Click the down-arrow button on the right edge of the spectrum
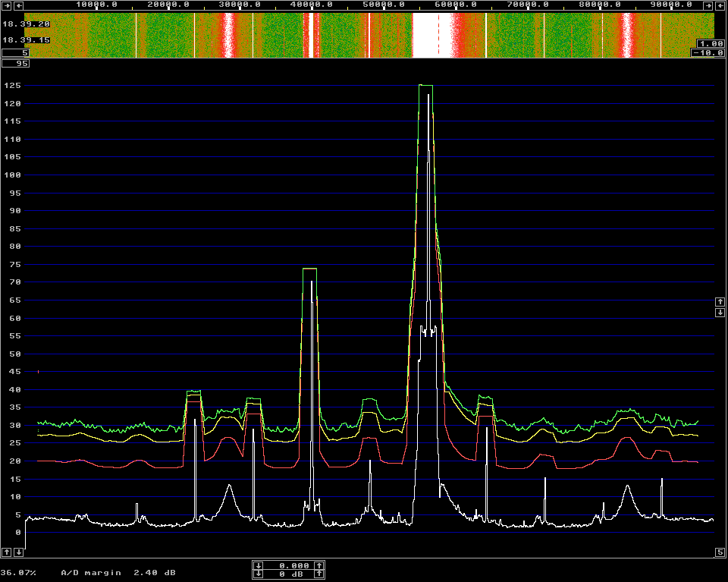 point(720,313)
